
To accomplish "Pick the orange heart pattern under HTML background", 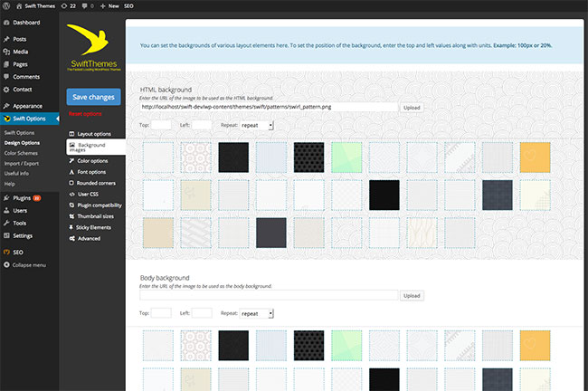I will 536,157.
